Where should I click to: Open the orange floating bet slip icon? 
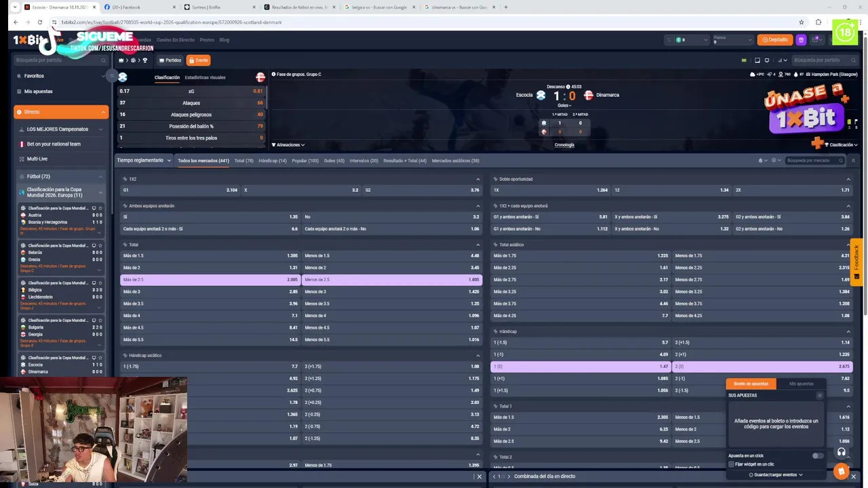click(x=841, y=470)
